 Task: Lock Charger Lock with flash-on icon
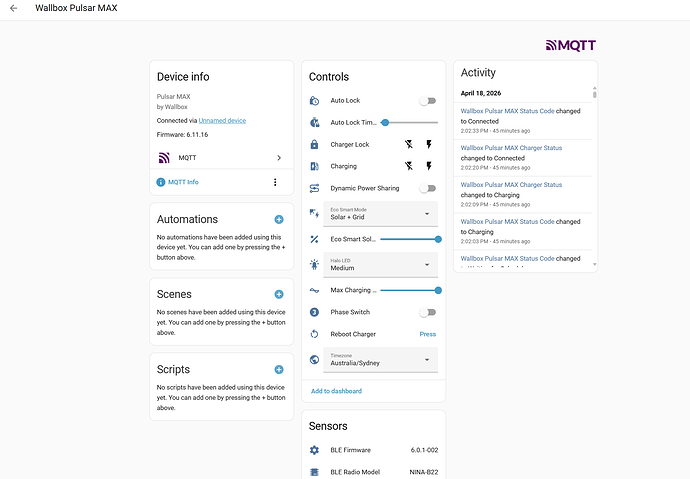[x=429, y=144]
